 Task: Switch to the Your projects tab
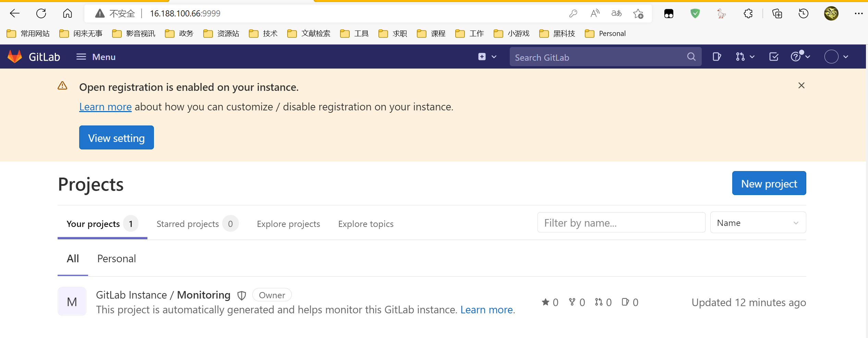tap(102, 224)
